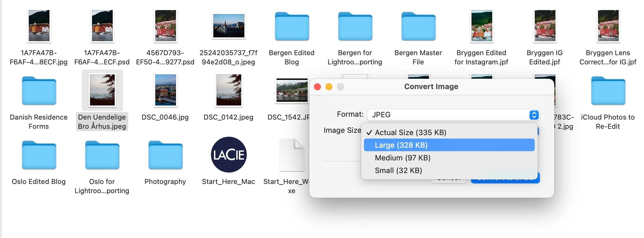The width and height of the screenshot is (644, 238).
Task: Click the Bergen Master File label
Action: point(418,57)
